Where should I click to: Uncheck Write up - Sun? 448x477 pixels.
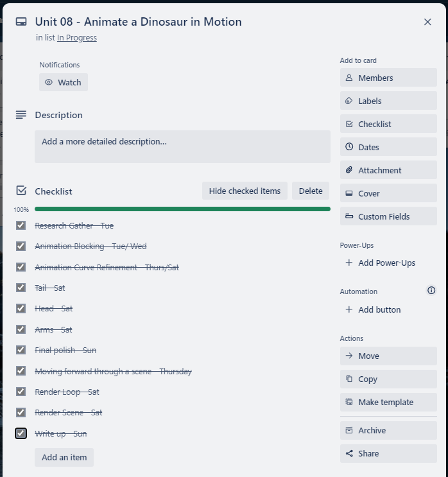pos(21,433)
